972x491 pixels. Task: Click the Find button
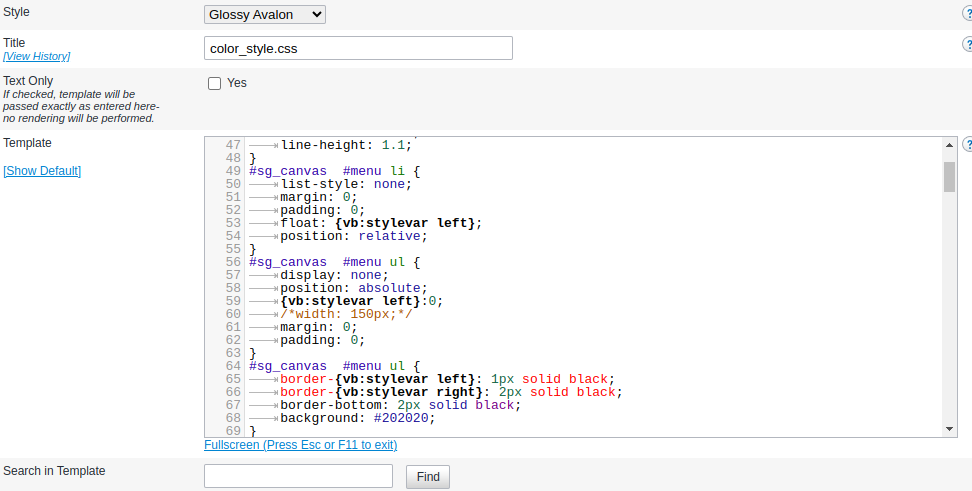[x=428, y=477]
